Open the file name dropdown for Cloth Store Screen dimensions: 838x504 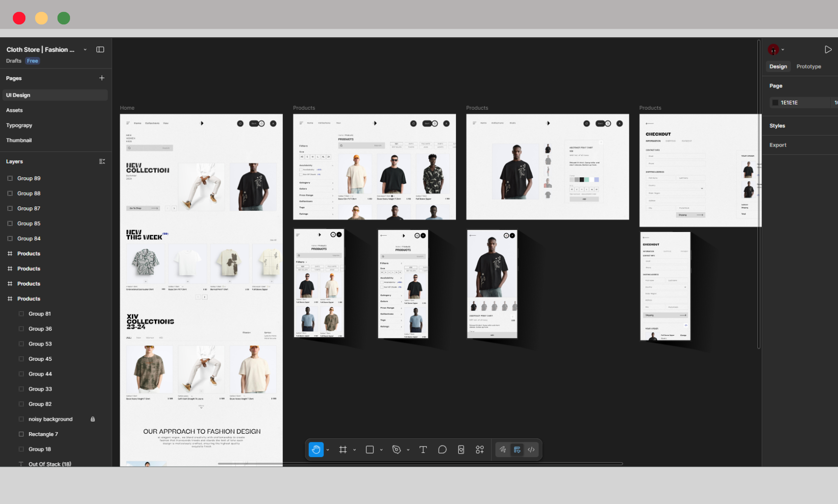pyautogui.click(x=85, y=49)
